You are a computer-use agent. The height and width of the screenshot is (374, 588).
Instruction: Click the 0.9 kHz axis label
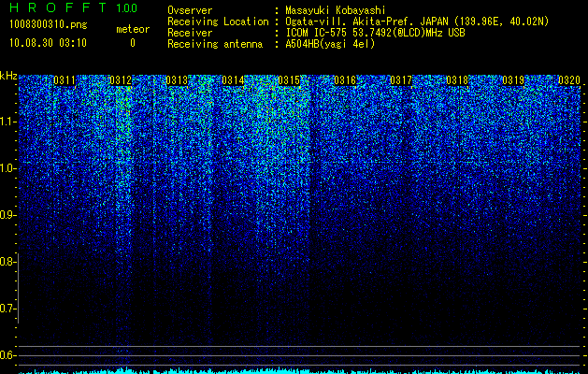click(7, 215)
